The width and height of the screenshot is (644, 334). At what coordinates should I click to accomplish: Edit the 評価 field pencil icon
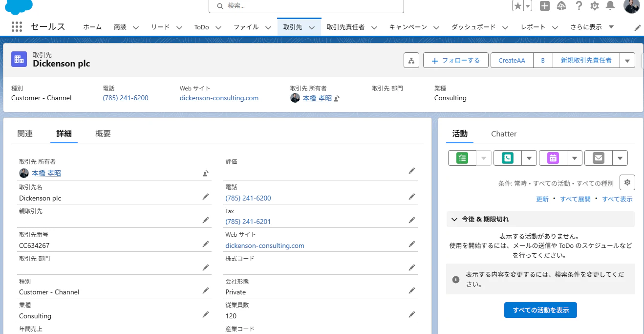pos(412,171)
